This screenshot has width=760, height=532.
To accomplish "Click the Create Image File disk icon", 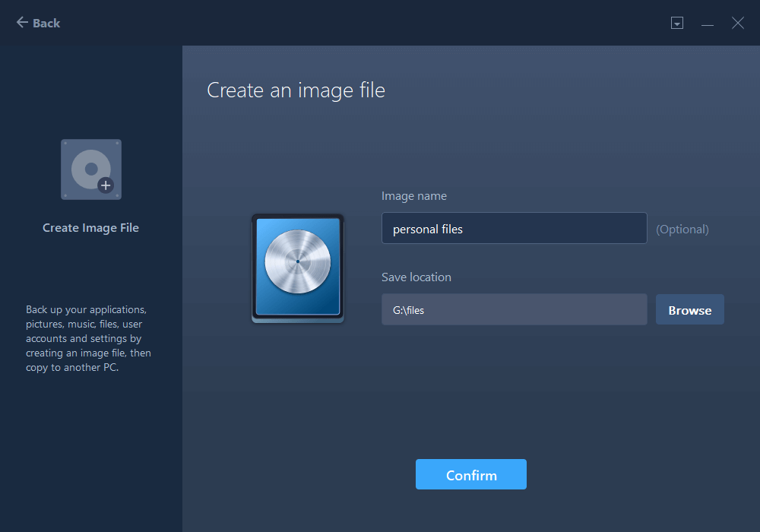I will click(90, 169).
